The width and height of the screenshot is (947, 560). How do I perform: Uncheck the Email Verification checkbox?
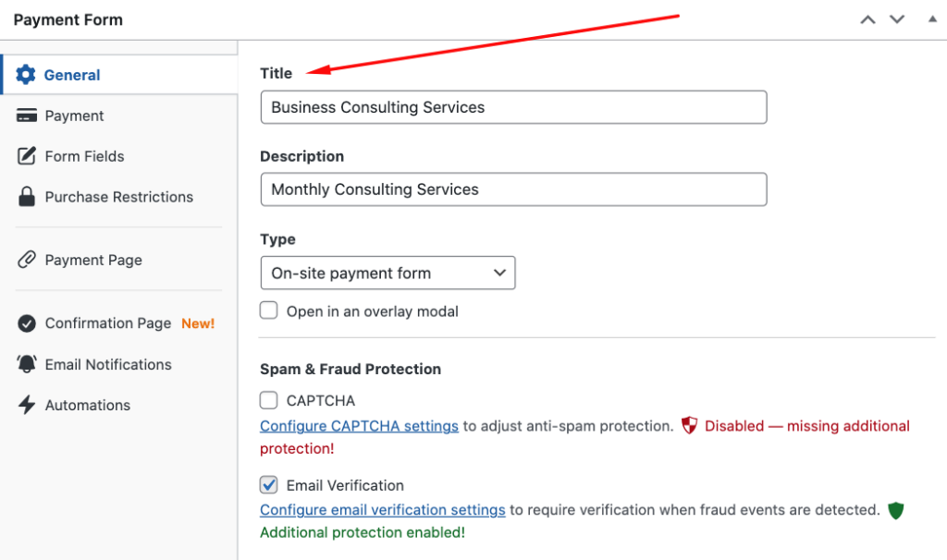click(269, 484)
